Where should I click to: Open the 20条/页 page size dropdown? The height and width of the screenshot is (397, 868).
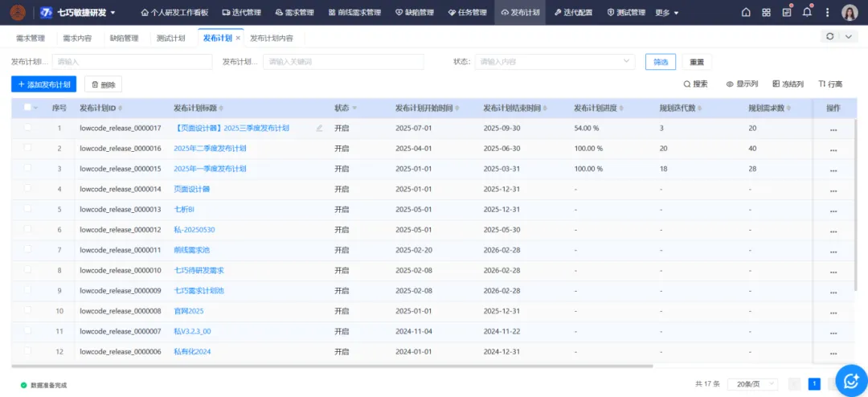pos(752,384)
